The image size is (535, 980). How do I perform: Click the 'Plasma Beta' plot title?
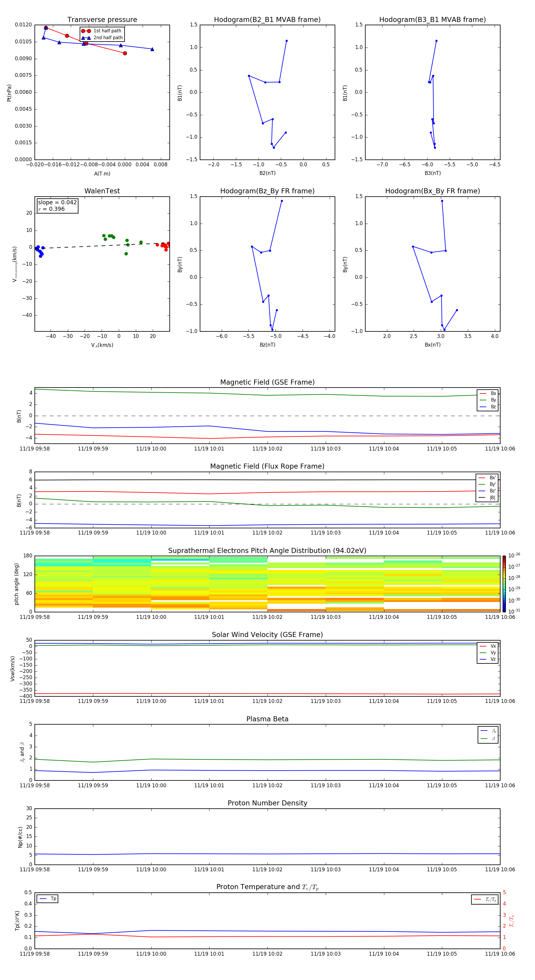267,719
